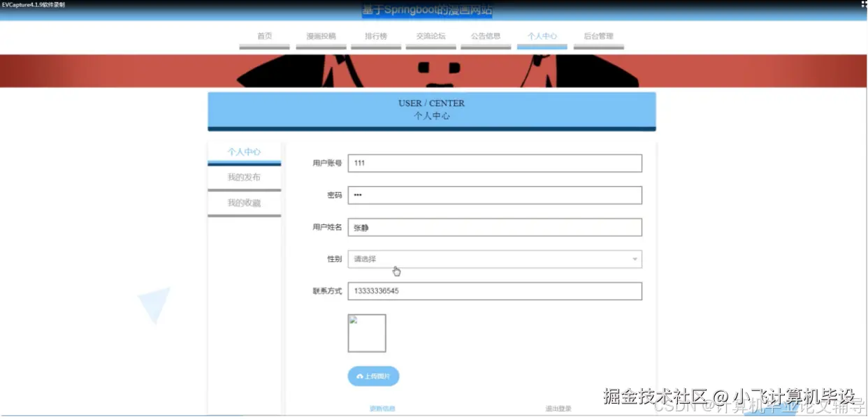Click the 性别 dropdown arrow
The height and width of the screenshot is (419, 868).
[x=635, y=260]
